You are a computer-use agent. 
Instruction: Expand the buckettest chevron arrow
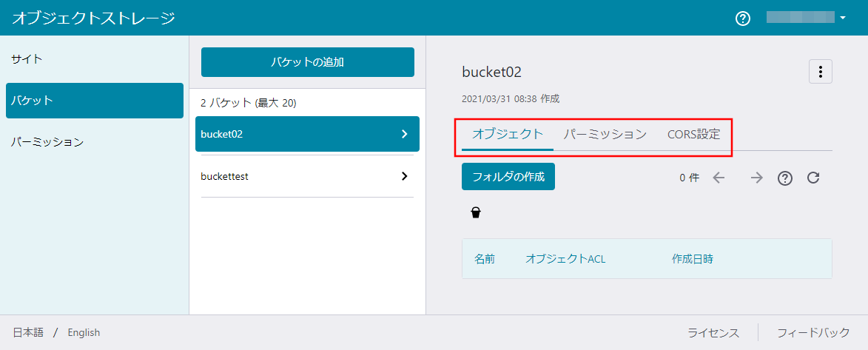tap(404, 176)
